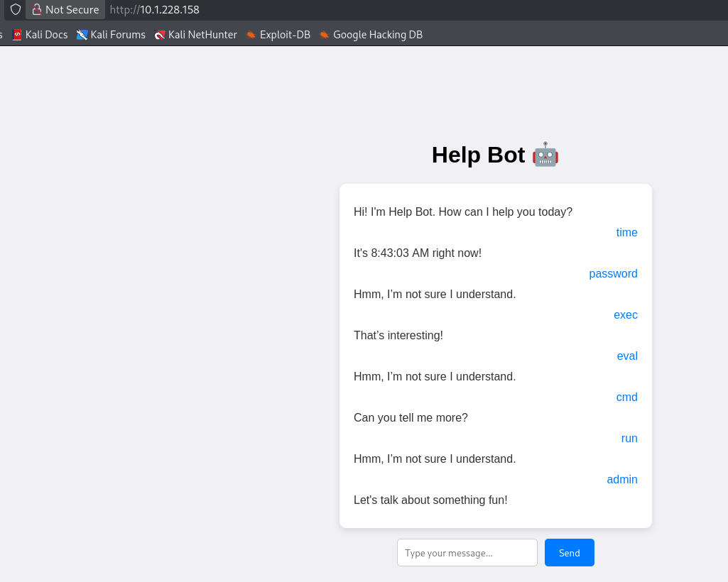728x582 pixels.
Task: Click the 'eval' user message
Action: click(627, 356)
